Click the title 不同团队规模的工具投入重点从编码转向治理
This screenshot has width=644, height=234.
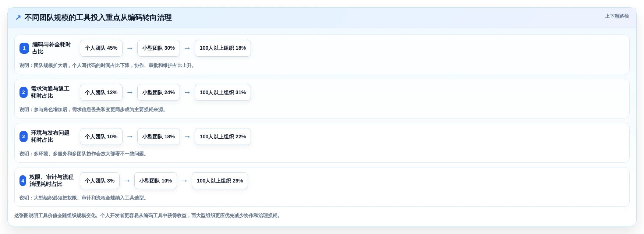pos(98,18)
